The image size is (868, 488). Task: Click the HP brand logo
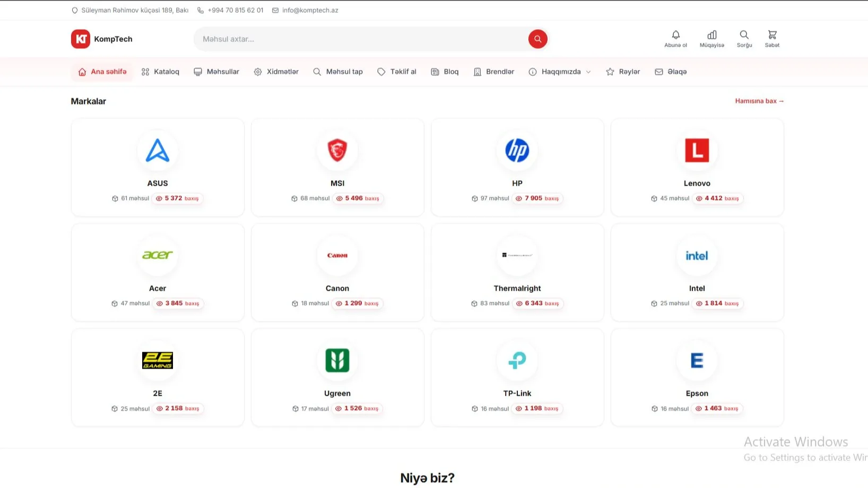(517, 150)
